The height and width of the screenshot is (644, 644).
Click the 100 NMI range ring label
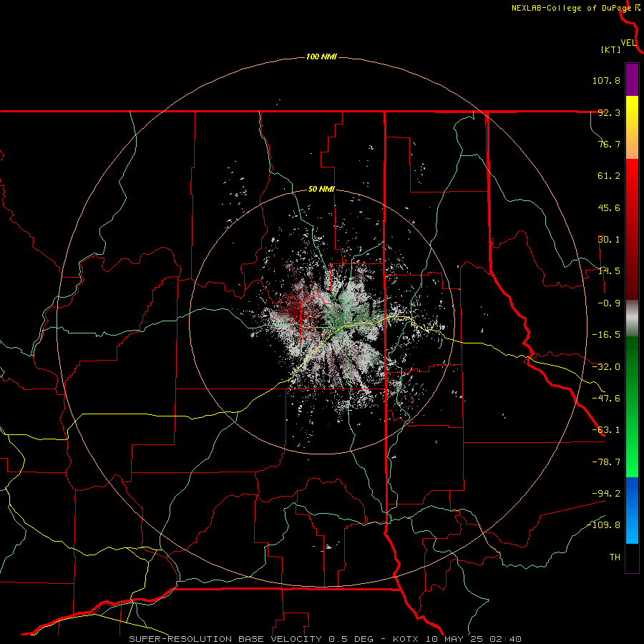coord(321,57)
